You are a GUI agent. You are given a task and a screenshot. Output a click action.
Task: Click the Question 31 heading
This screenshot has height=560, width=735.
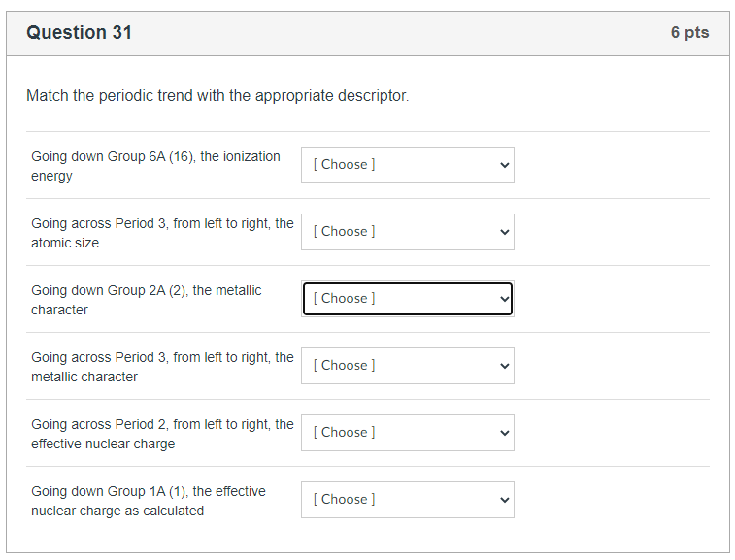point(80,33)
